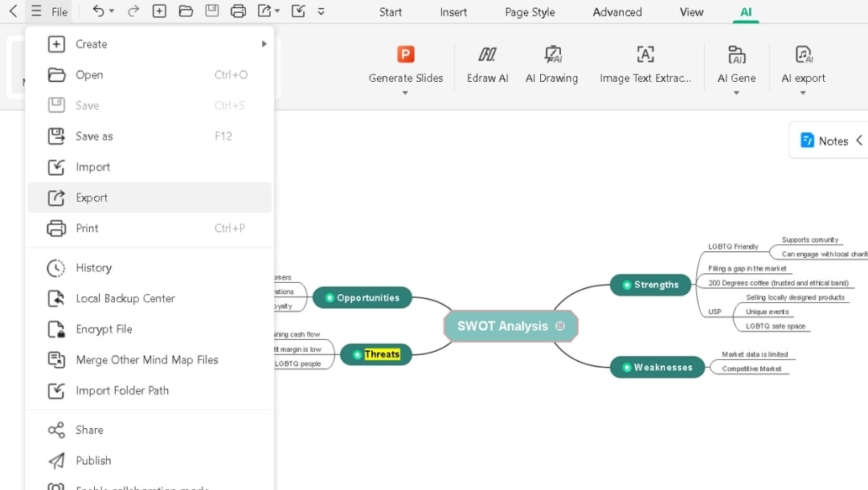
Task: Select the Strengths topic node
Action: (x=650, y=284)
